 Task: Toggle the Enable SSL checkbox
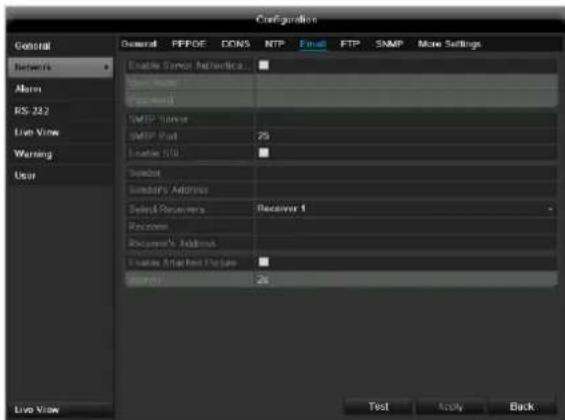[x=264, y=153]
